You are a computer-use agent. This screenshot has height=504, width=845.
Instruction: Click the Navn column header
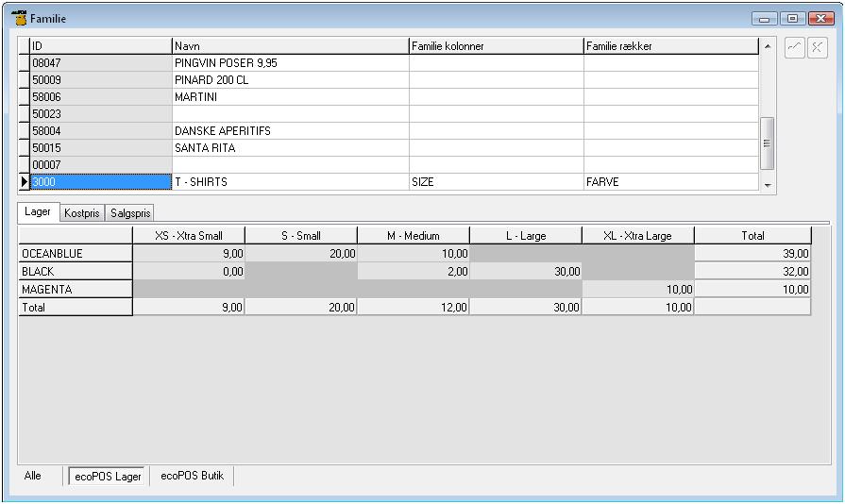(x=290, y=45)
